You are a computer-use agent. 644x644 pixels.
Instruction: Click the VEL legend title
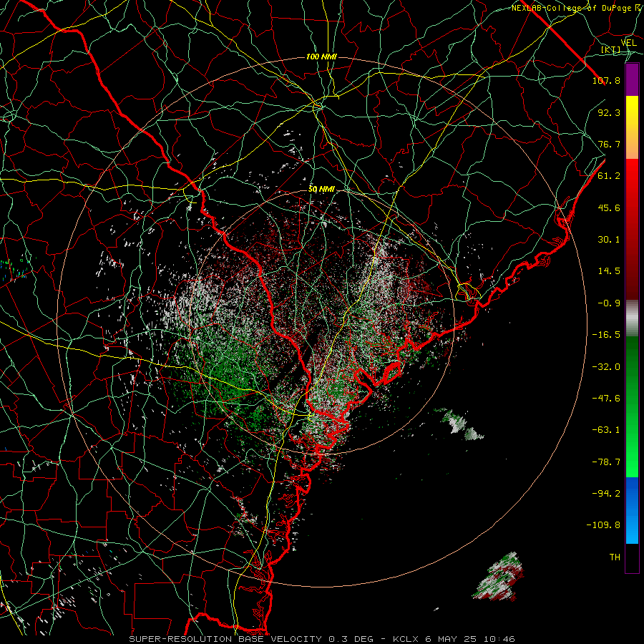click(628, 43)
